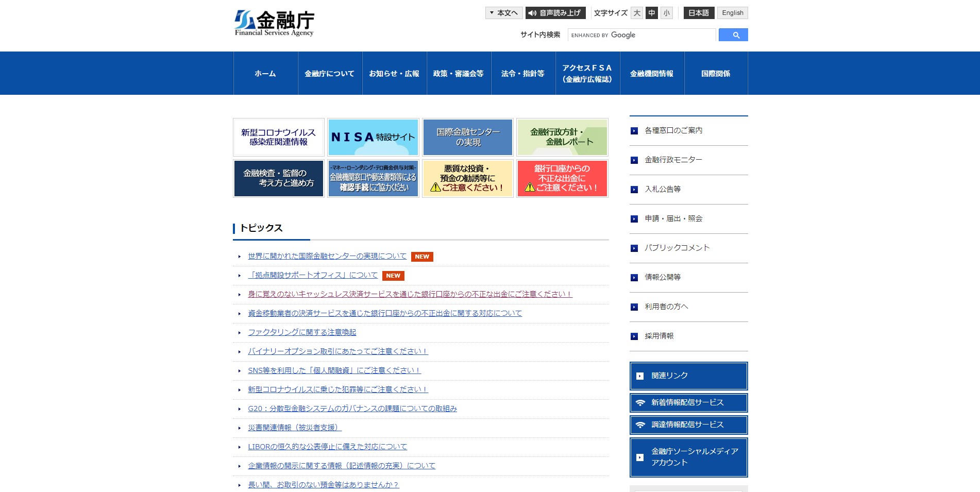Open link ファクタリングに関する注意喚起
This screenshot has height=492, width=980.
302,332
